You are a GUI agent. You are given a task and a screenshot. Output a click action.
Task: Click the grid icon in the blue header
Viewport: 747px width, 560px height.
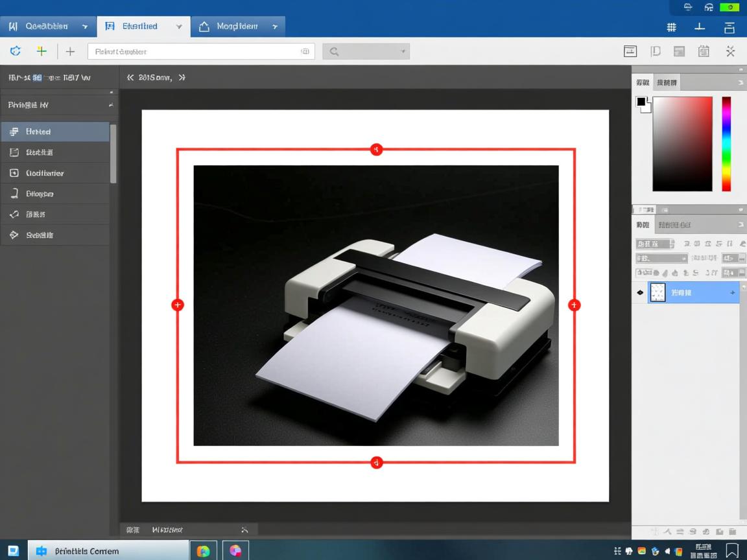[x=671, y=27]
